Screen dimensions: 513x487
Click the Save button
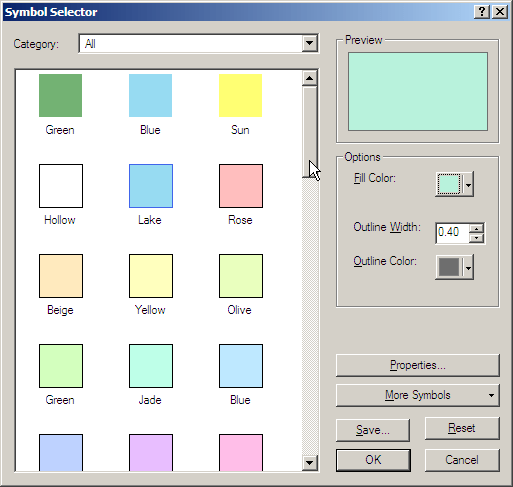[x=373, y=430]
